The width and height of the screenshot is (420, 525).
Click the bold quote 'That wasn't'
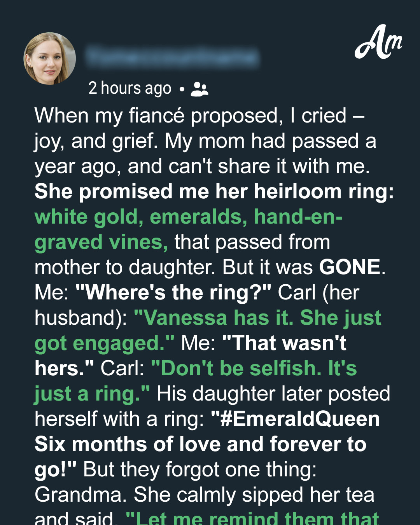pos(284,343)
